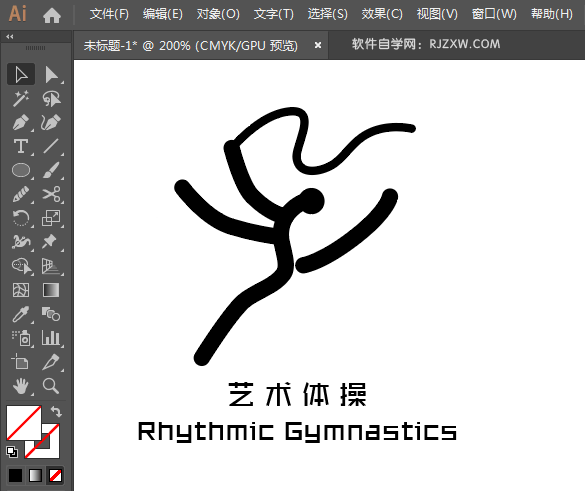The height and width of the screenshot is (491, 585).
Task: Select the Zoom magnifier tool
Action: [x=51, y=386]
